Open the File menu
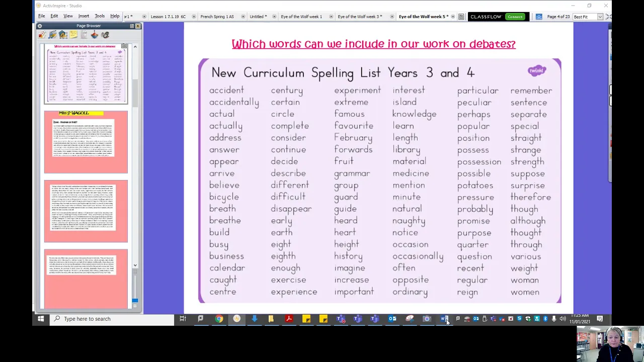This screenshot has height=362, width=644. [x=41, y=16]
